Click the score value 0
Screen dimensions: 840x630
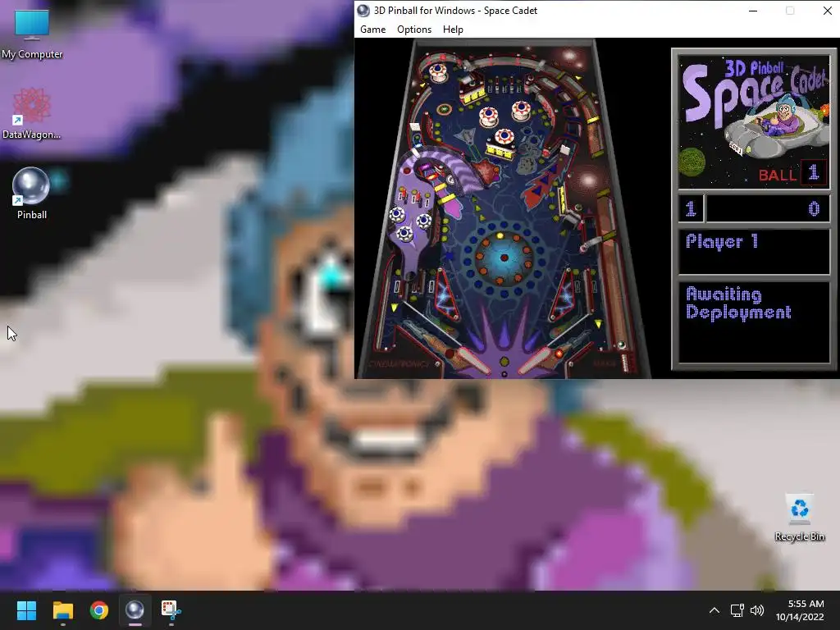click(813, 208)
